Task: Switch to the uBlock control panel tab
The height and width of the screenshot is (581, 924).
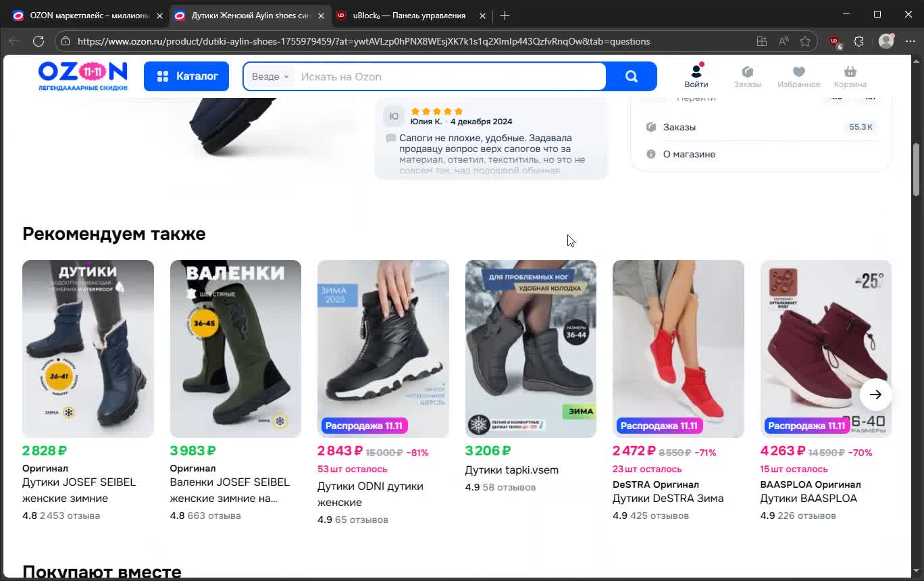Action: pos(409,16)
